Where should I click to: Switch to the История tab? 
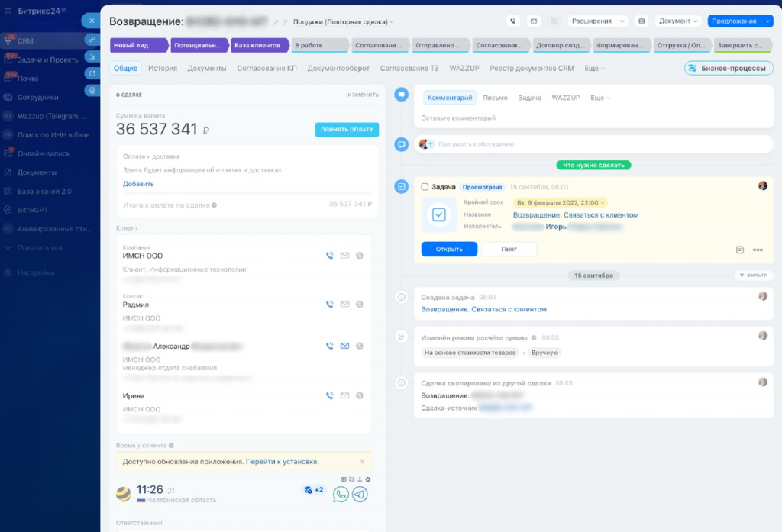163,68
